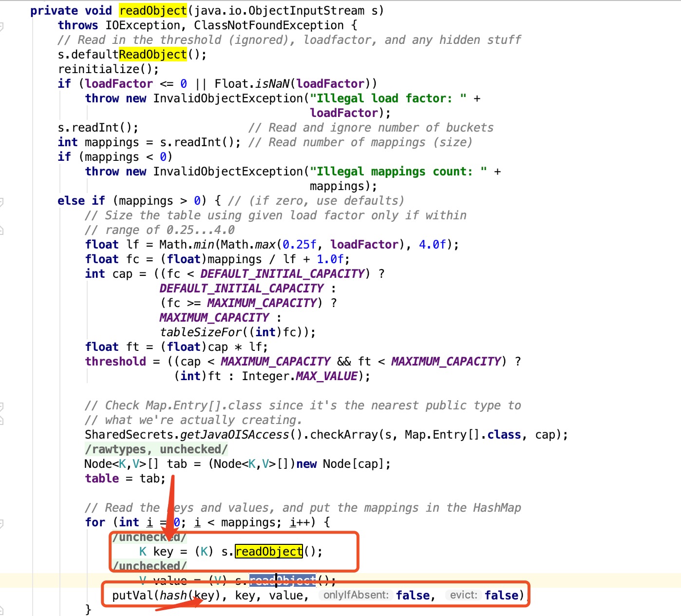Image resolution: width=681 pixels, height=616 pixels.
Task: Fold the for loop using its gutter marker
Action: (x=1, y=523)
